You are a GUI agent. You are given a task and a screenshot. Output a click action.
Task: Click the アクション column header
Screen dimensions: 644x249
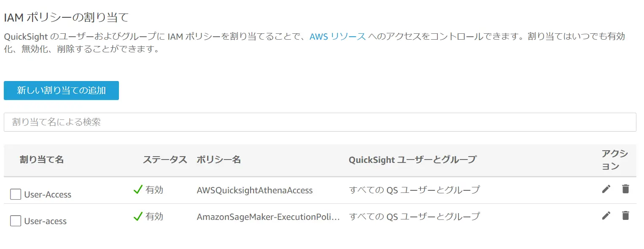[615, 160]
